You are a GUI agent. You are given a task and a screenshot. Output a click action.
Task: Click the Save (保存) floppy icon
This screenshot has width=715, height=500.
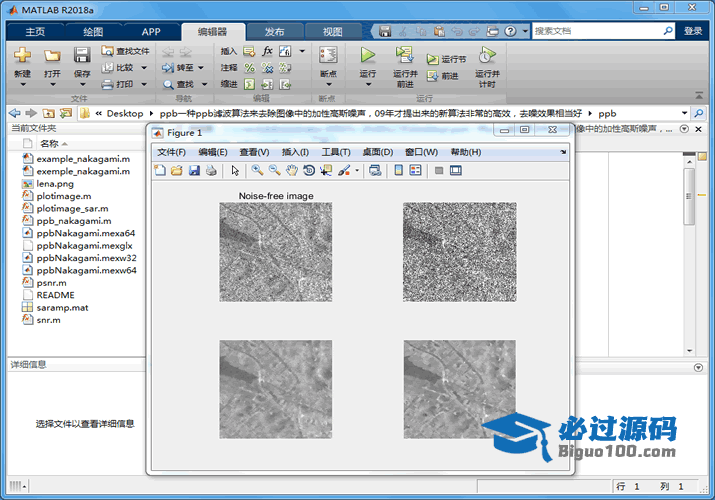82,55
